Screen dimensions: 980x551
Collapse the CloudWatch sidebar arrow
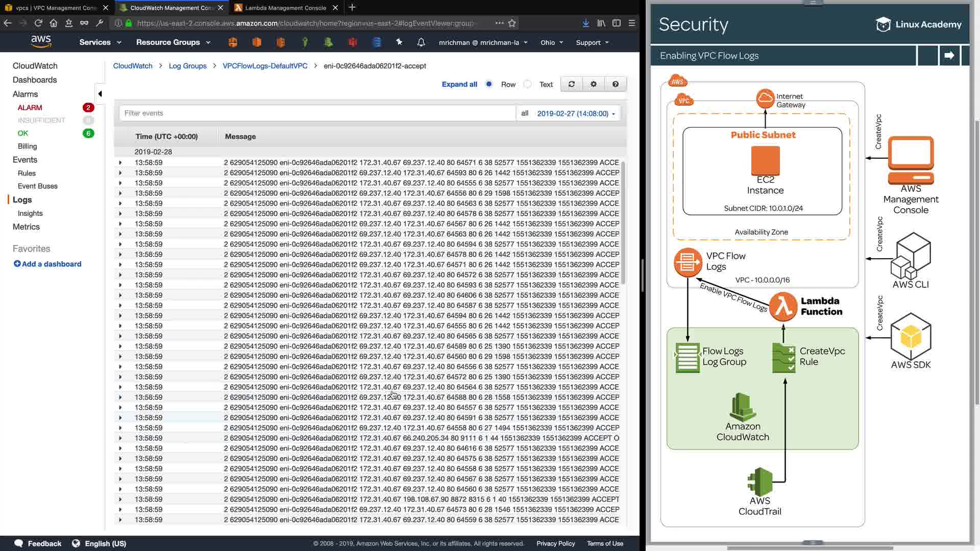[x=100, y=93]
